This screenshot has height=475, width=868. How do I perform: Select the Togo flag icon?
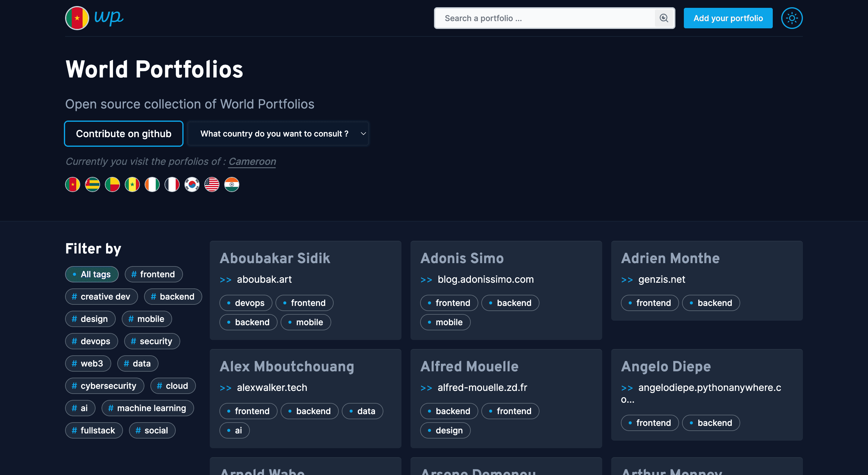pos(92,185)
